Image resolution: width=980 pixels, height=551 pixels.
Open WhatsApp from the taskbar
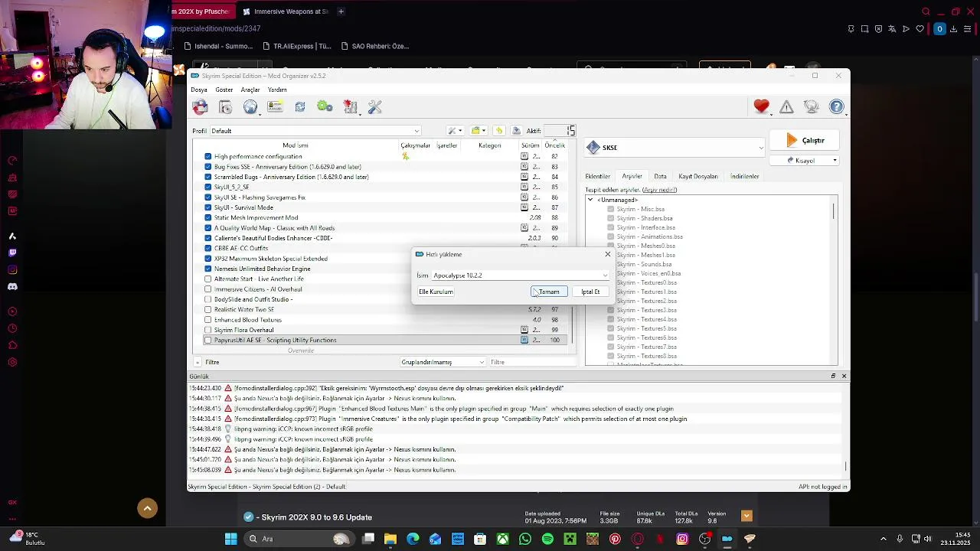[x=525, y=539]
